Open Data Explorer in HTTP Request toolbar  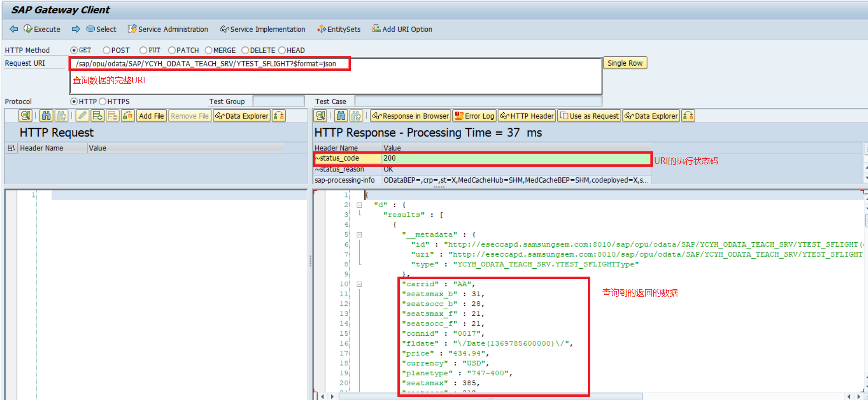(x=242, y=116)
